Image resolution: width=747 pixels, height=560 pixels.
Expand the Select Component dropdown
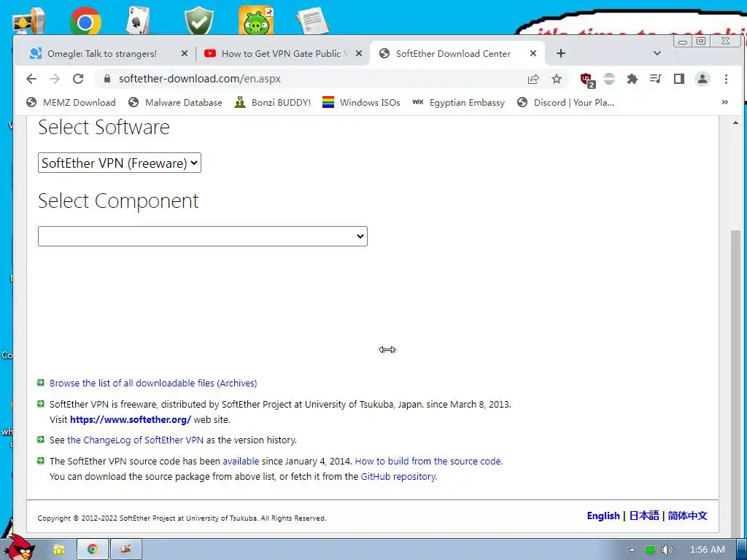(203, 236)
